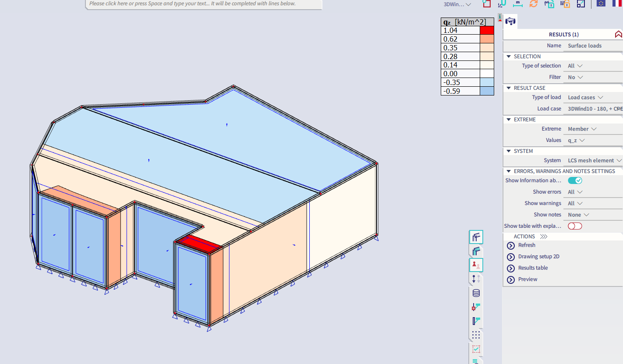
Task: Click the red 1.04 legend color swatch
Action: coord(487,30)
